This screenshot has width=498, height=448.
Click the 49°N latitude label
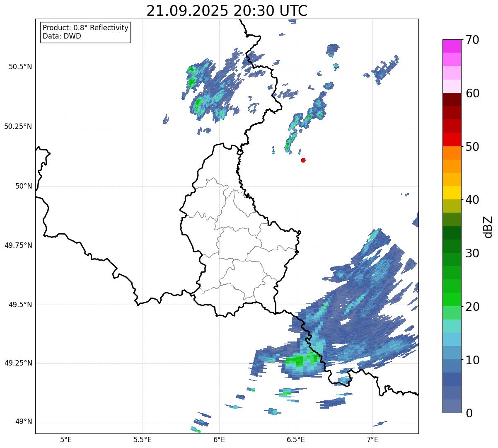point(24,421)
